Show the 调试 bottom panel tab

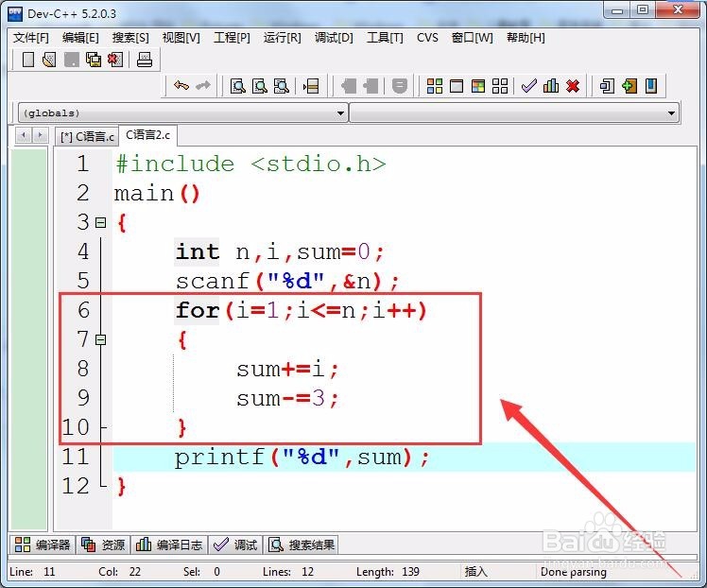(x=235, y=545)
